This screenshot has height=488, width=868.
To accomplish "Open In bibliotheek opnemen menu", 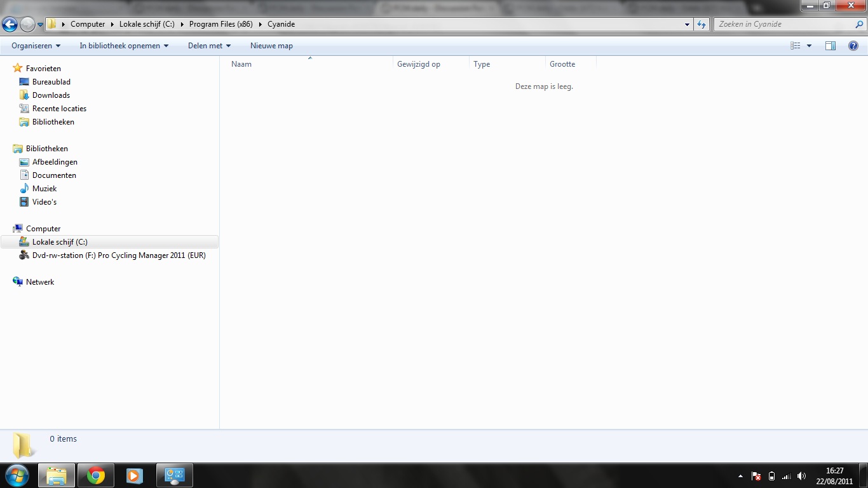I will [124, 46].
